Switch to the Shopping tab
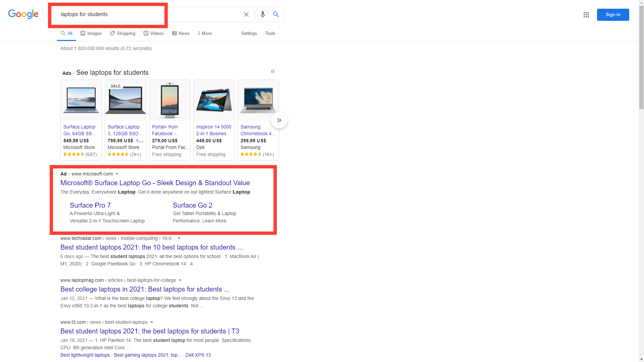644x362 pixels. click(122, 33)
